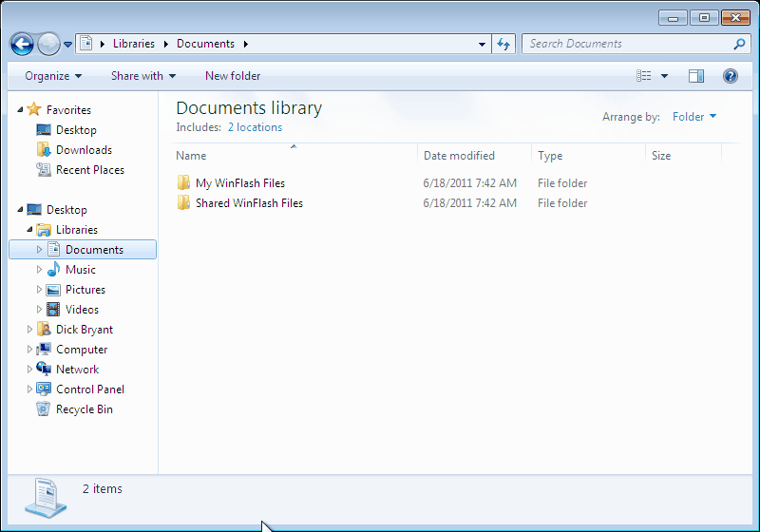Sort by the Name column header
This screenshot has width=760, height=532.
(x=295, y=156)
